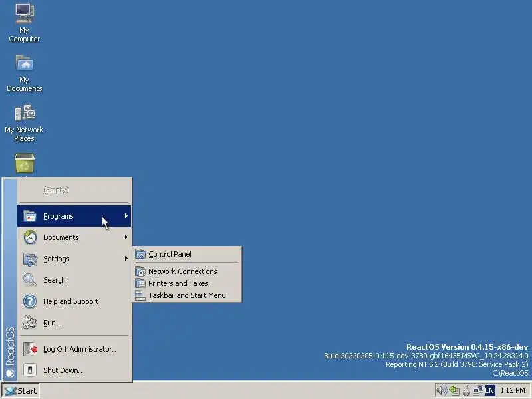Select Log Off Administrator... entry

click(74, 349)
